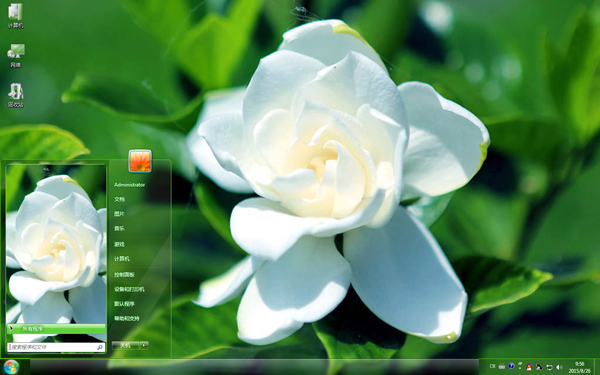Open Administrator folder in Start menu
600x375 pixels.
(129, 185)
